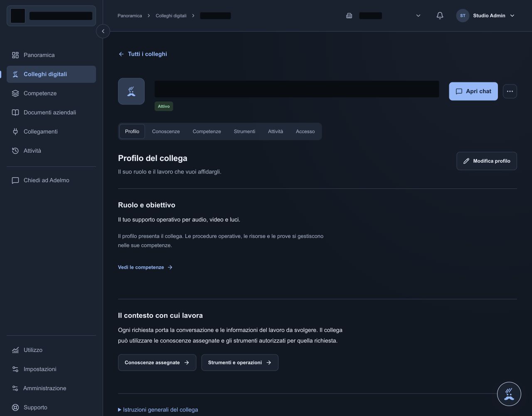This screenshot has height=416, width=532.
Task: Switch to the Accesso tab
Action: pos(305,131)
